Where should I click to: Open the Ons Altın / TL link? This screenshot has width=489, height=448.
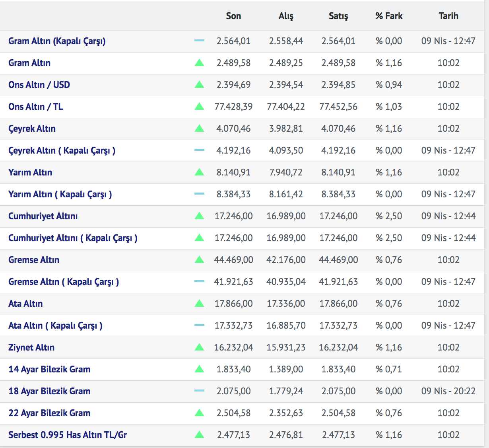click(35, 107)
